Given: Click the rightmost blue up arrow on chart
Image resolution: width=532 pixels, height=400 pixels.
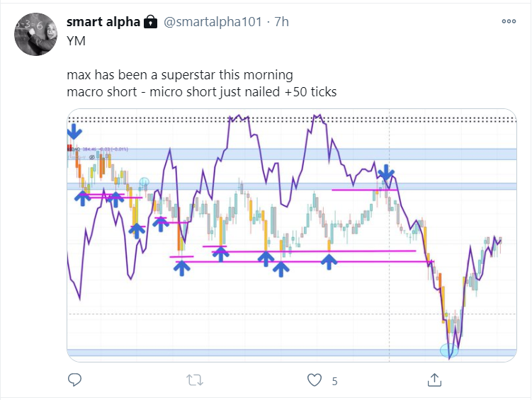Looking at the screenshot, I should (329, 262).
